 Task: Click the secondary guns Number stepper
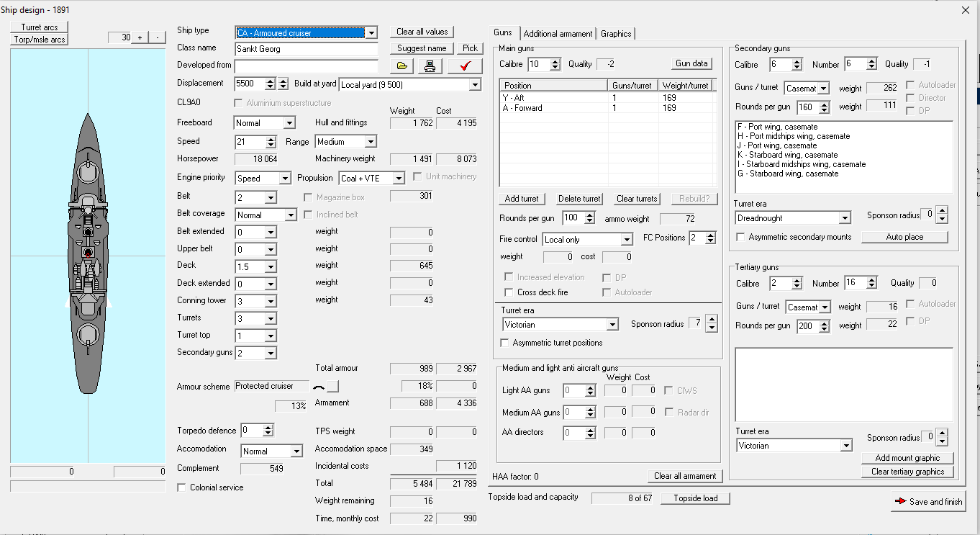tap(872, 64)
